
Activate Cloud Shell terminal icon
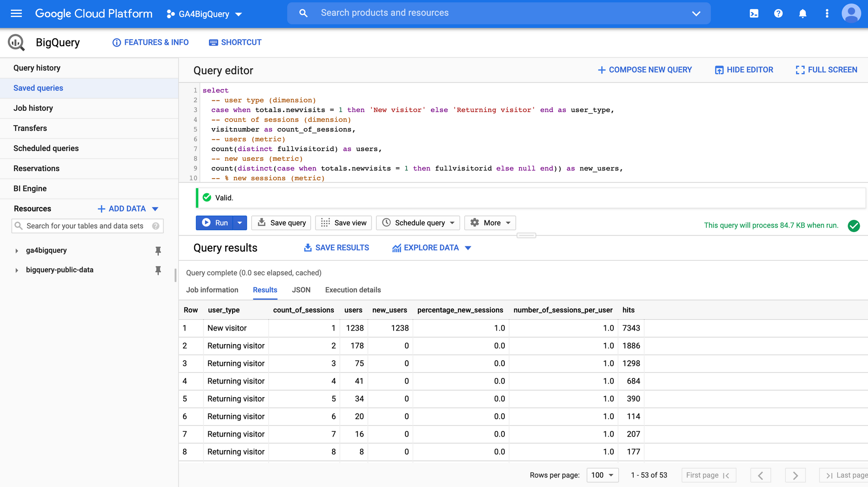click(x=754, y=13)
